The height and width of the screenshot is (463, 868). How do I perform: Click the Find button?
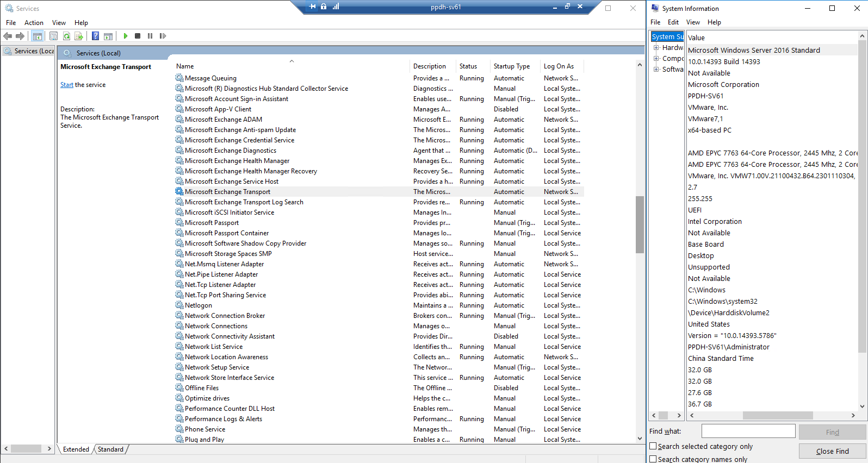click(x=832, y=432)
